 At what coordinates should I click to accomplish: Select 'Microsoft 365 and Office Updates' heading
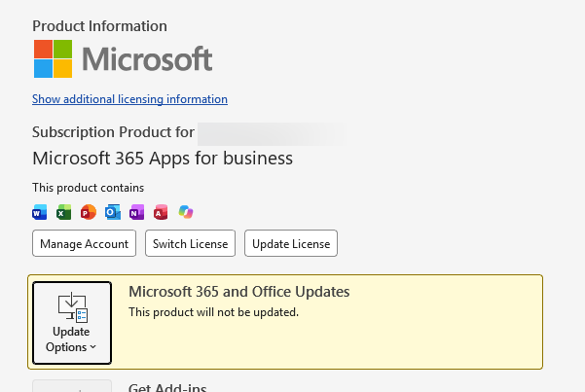[x=239, y=292]
